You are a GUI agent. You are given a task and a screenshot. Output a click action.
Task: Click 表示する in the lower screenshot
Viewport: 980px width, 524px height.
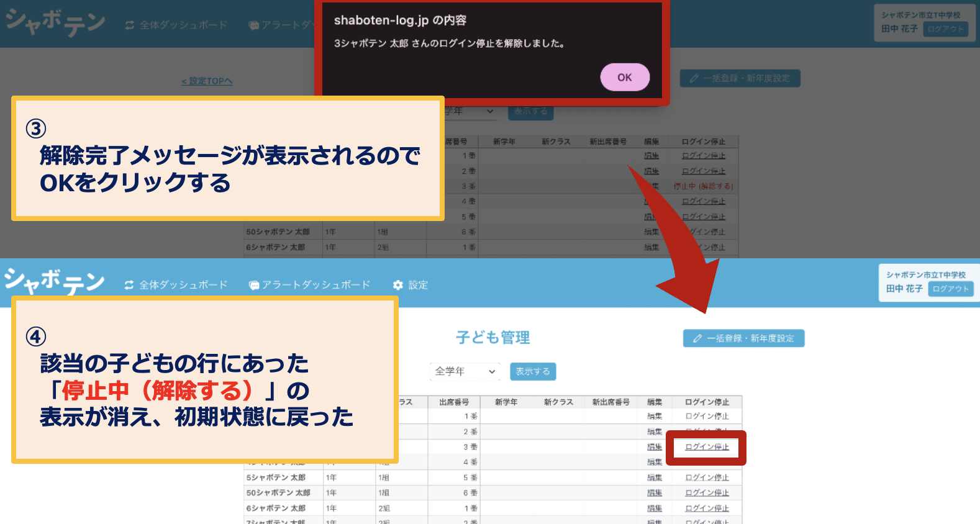pyautogui.click(x=533, y=371)
